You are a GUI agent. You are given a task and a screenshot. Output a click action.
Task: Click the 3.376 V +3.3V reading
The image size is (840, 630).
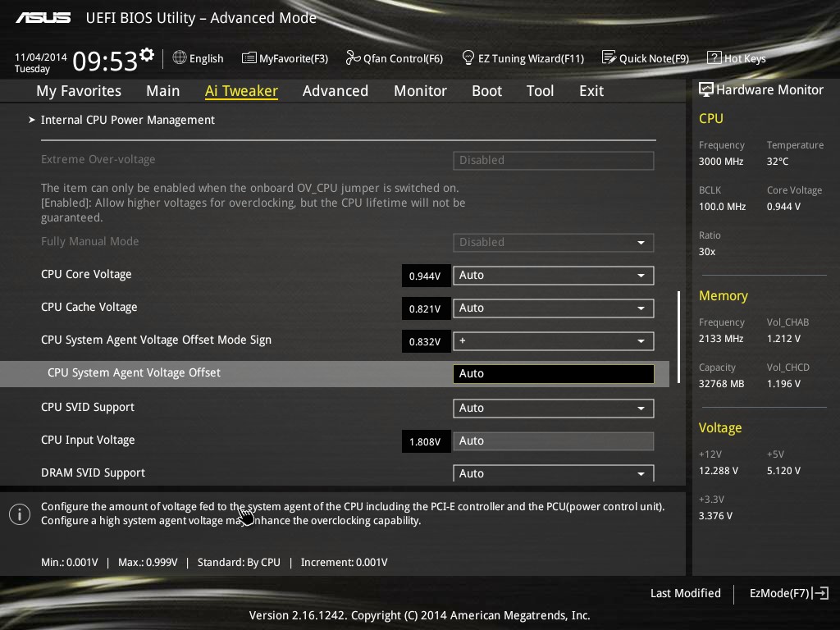pos(715,515)
